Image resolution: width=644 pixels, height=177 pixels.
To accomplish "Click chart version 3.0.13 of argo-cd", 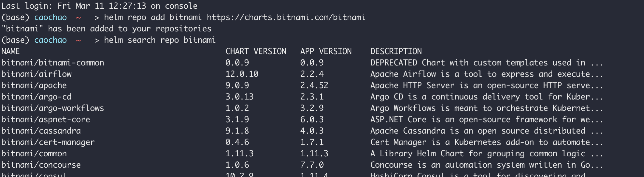I will coord(240,97).
